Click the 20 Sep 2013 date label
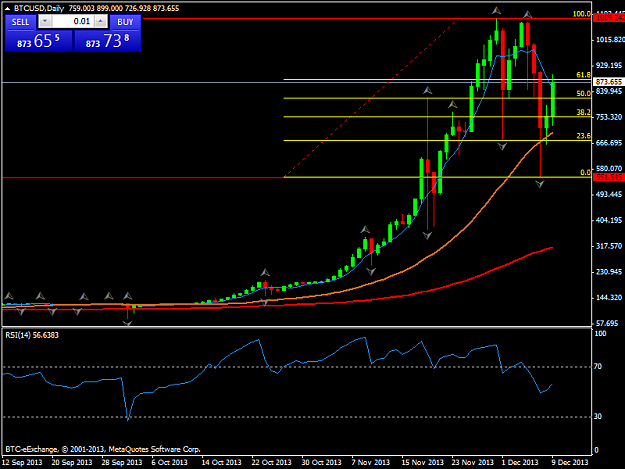Viewport: 625px width, 469px height. coord(72,462)
